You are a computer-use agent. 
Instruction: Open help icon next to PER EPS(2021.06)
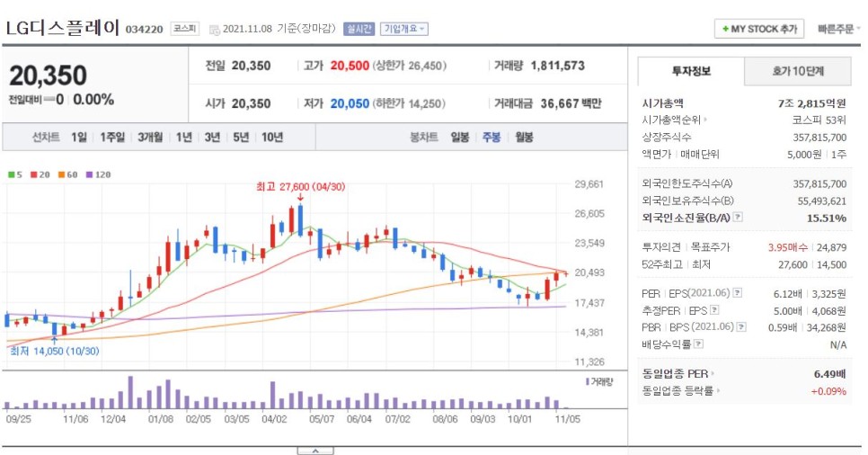pos(738,293)
